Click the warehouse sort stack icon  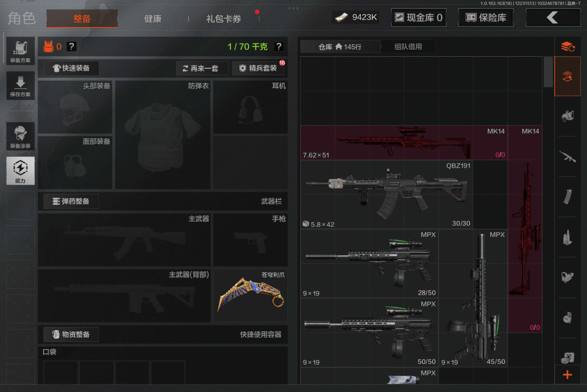(x=567, y=47)
